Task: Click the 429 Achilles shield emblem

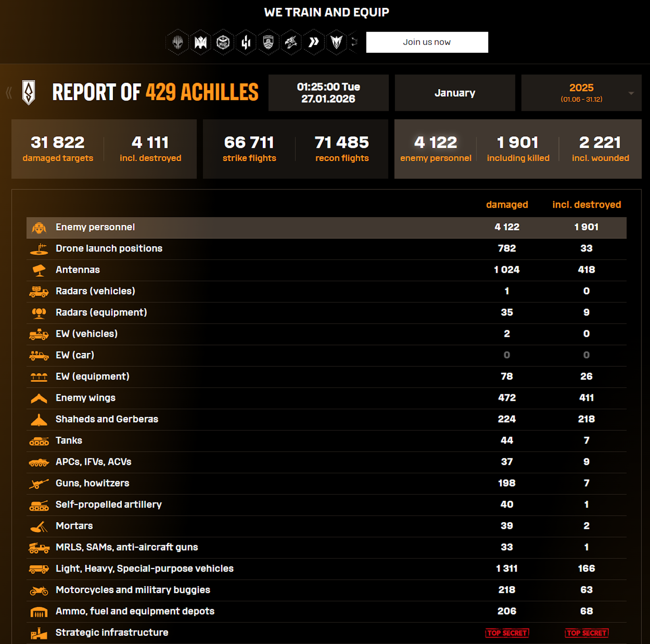Action: click(29, 92)
